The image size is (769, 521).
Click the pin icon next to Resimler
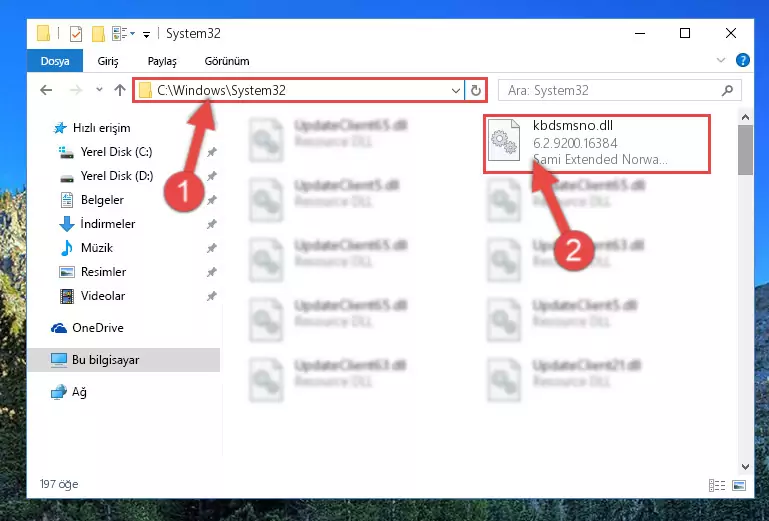211,272
